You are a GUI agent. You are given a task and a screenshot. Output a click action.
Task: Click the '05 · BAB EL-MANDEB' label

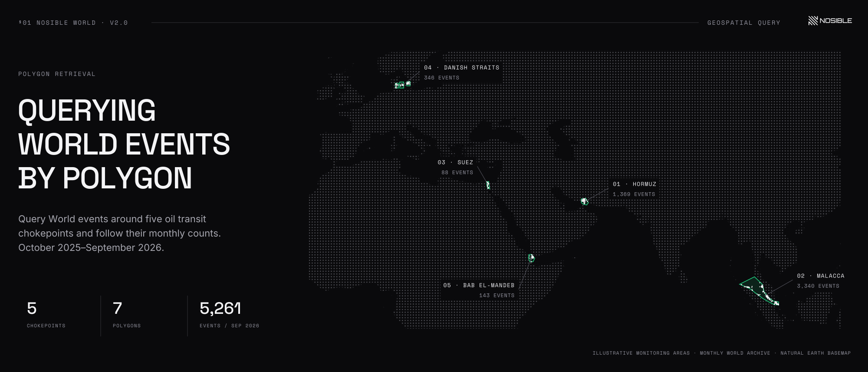pos(479,285)
